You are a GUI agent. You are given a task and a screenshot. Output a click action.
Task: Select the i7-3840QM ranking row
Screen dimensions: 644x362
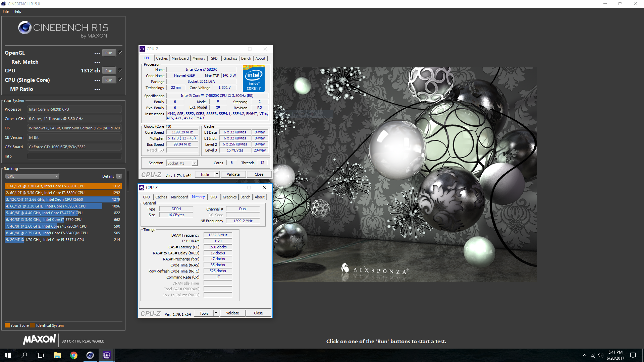point(63,233)
